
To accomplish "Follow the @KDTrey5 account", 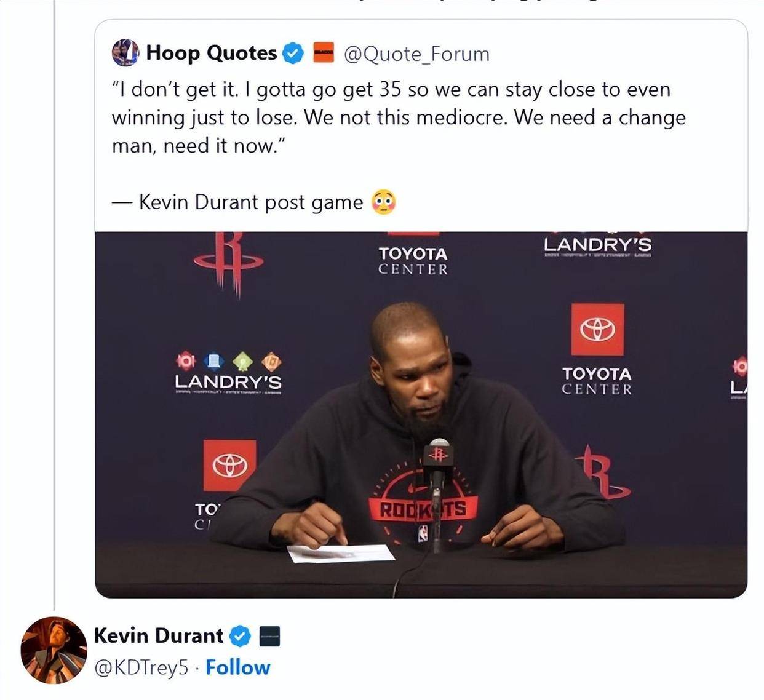I will [x=237, y=667].
